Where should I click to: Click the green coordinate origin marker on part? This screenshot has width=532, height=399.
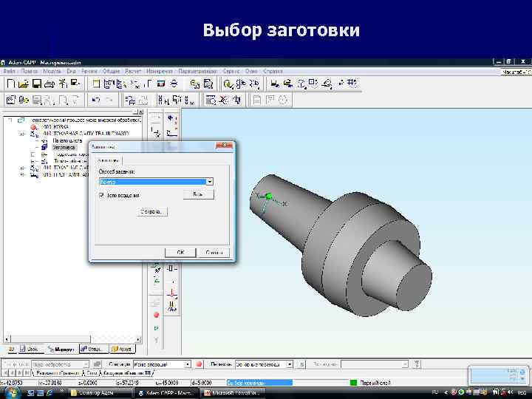pyautogui.click(x=269, y=197)
